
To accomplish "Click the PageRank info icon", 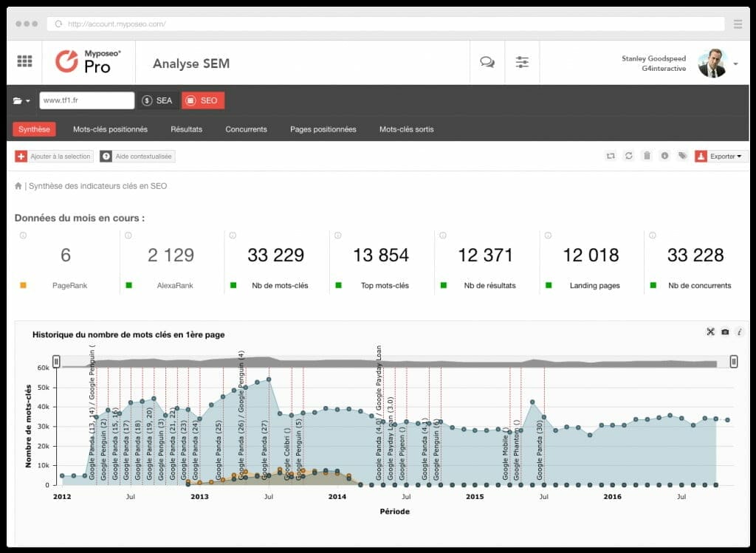I will (23, 236).
